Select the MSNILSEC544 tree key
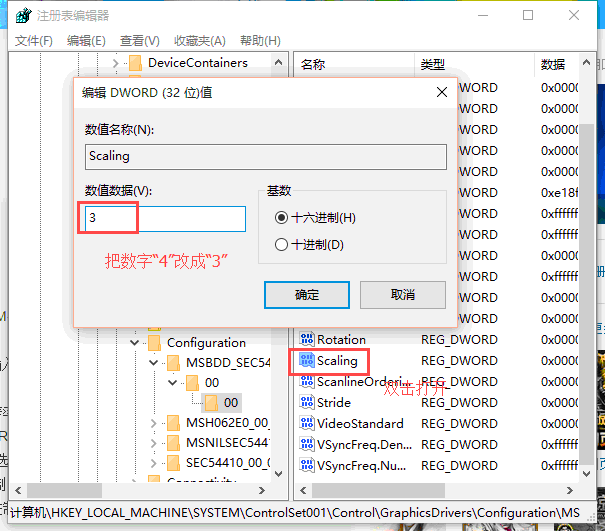The height and width of the screenshot is (531, 605). tap(228, 443)
